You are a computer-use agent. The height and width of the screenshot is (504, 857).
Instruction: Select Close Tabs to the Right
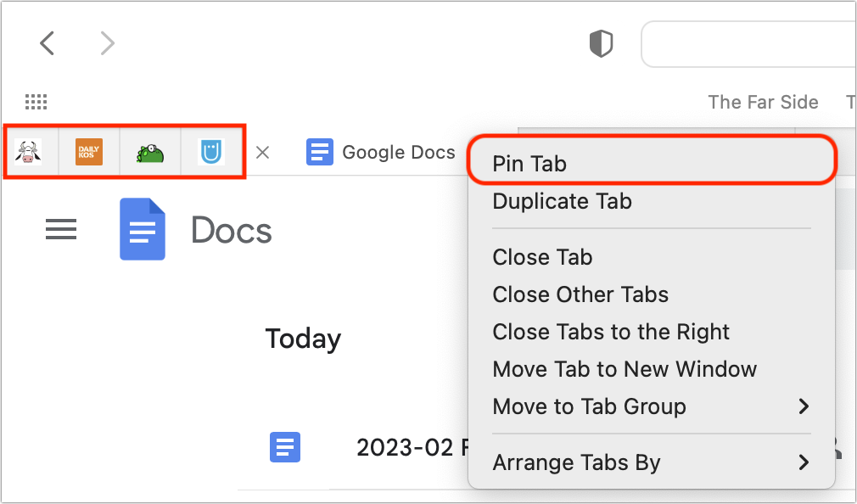point(652,331)
